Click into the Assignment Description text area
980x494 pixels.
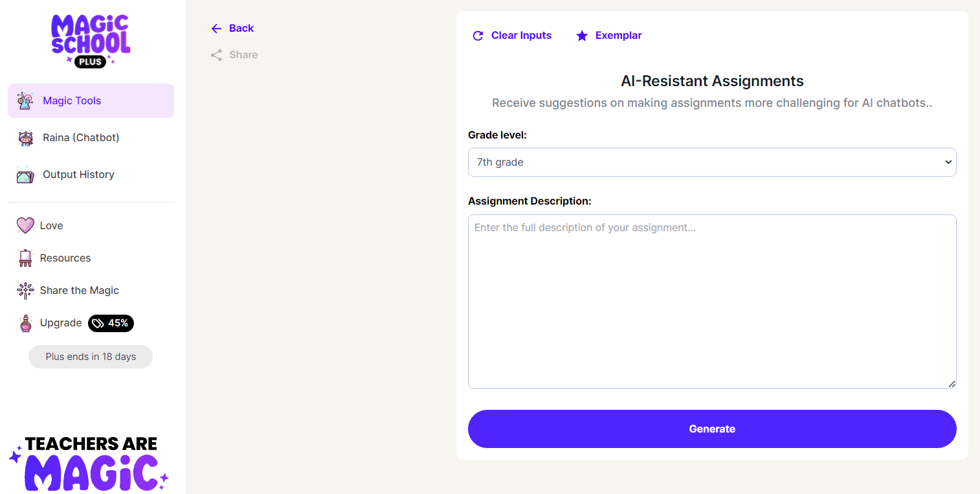tap(711, 301)
